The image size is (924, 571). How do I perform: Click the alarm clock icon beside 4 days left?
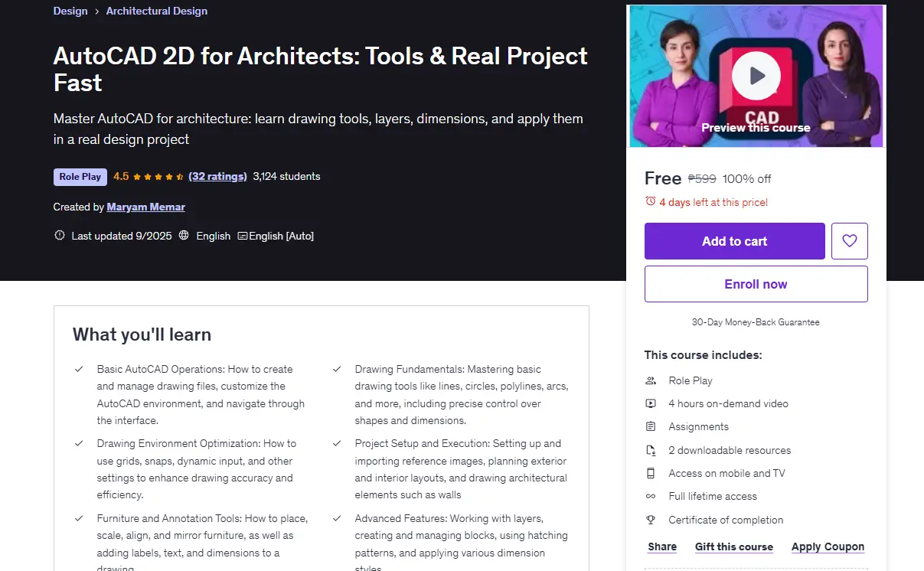point(651,201)
